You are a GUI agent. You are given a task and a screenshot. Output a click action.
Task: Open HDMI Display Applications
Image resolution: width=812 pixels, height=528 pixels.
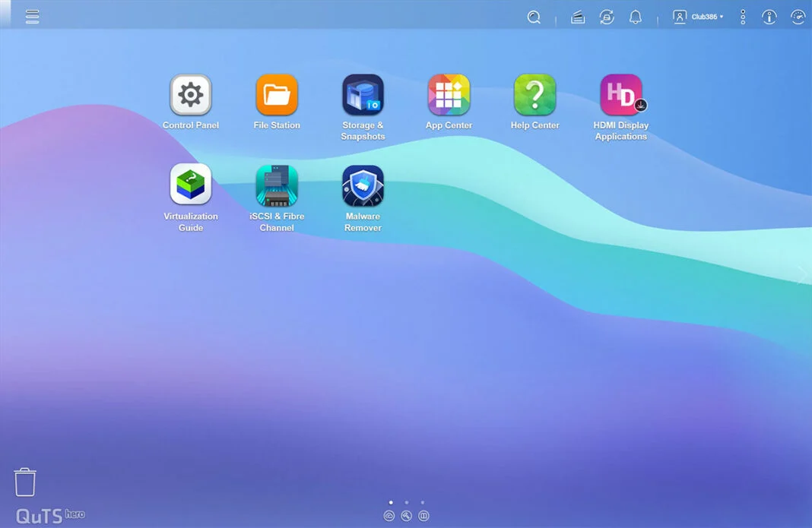(x=621, y=95)
